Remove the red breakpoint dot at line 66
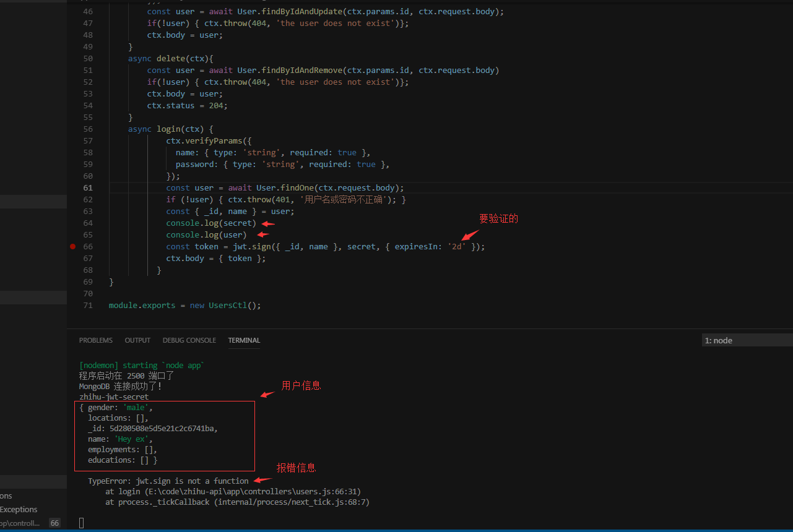 pos(73,246)
